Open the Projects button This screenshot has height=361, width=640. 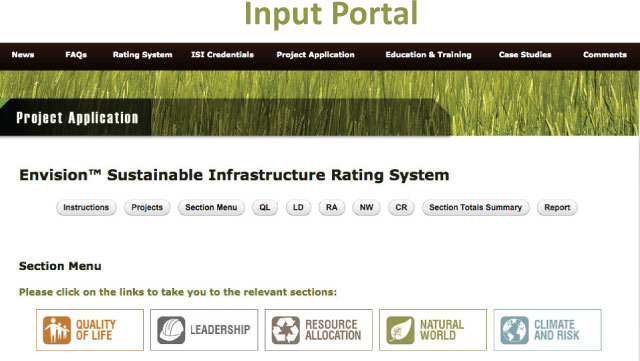click(147, 207)
